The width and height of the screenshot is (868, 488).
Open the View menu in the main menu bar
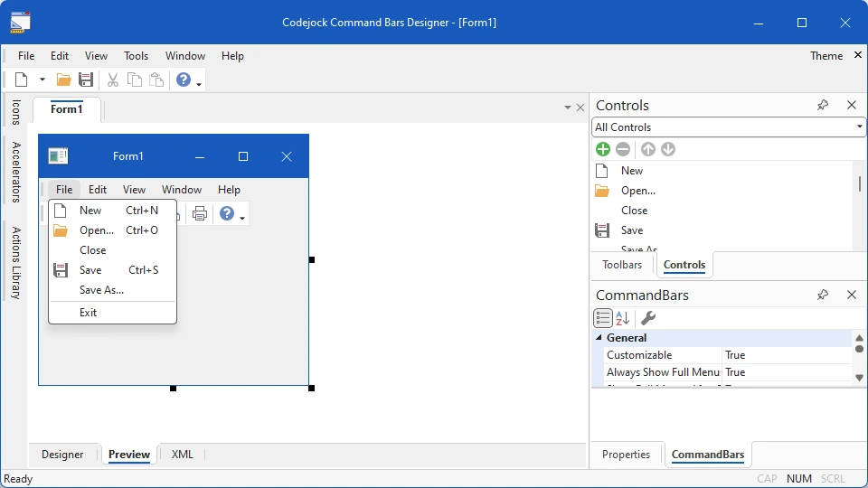pos(96,56)
